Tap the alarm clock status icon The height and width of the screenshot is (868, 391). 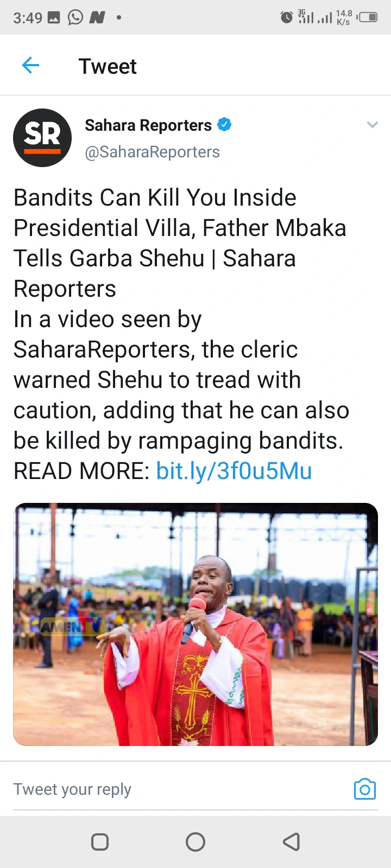point(286,17)
